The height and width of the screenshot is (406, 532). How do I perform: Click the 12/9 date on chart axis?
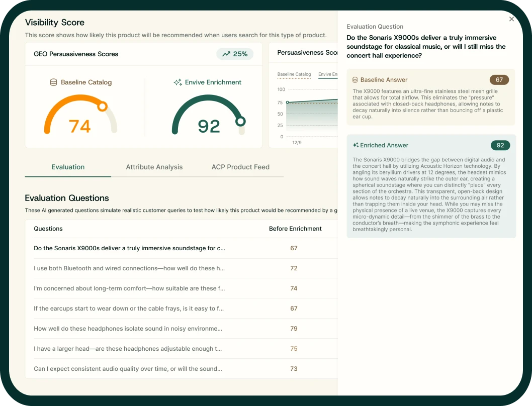pos(297,143)
